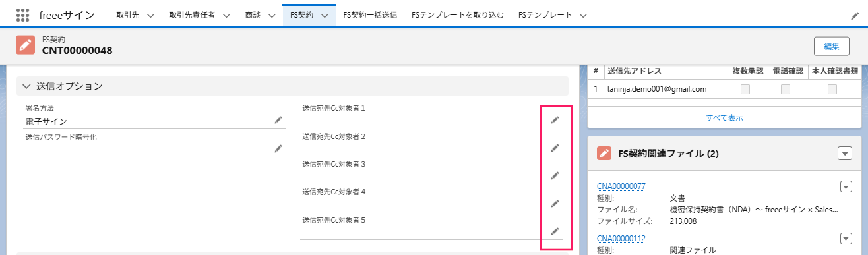Edit 送信宛先Cc対象者 5 pencil icon

point(555,231)
